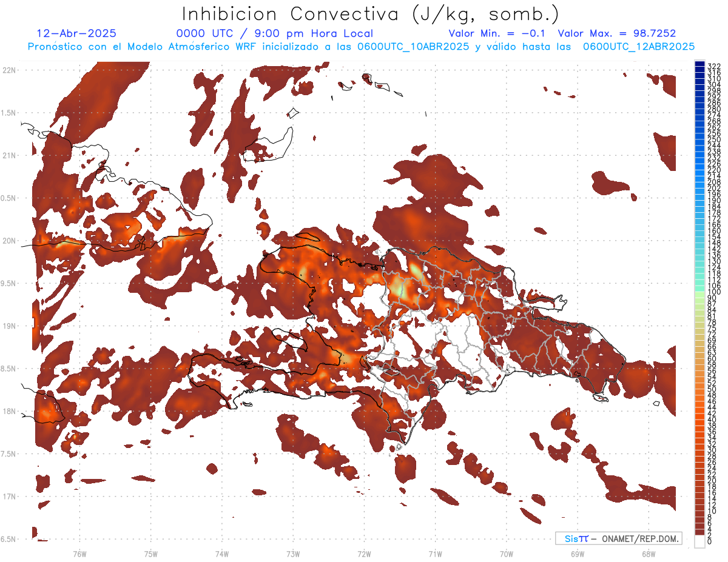Click the '68W' longitude label
This screenshot has height=562, width=728.
coord(649,554)
